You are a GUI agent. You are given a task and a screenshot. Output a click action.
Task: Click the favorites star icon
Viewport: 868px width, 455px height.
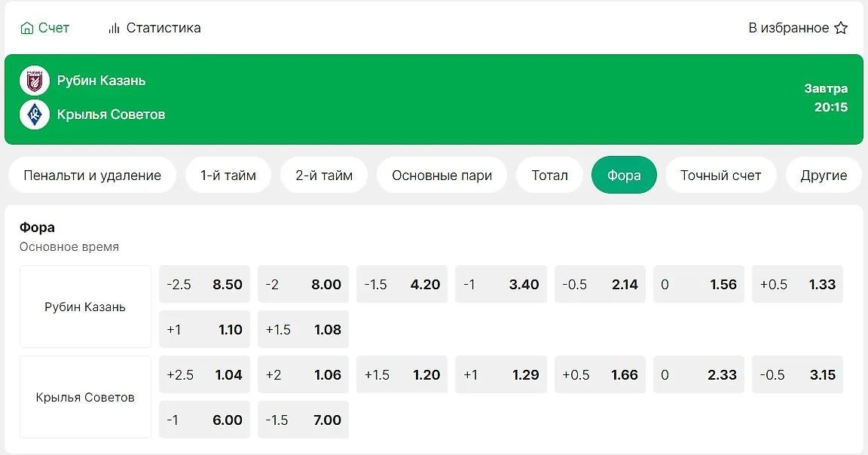coord(841,28)
